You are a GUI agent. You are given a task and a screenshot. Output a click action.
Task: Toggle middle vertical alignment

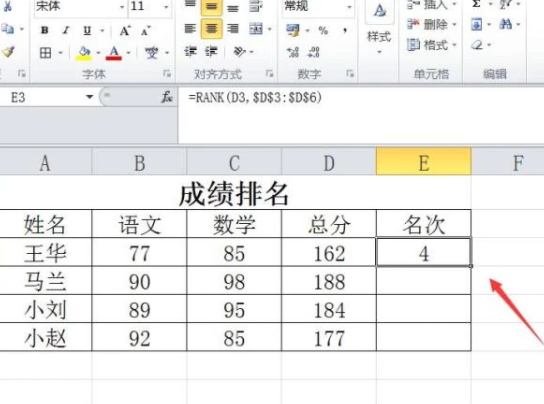(211, 7)
